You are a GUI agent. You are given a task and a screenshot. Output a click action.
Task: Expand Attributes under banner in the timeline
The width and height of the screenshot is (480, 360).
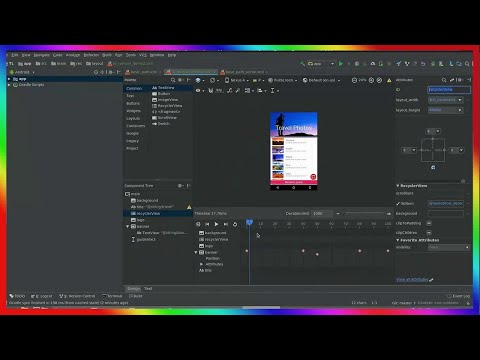click(x=201, y=264)
